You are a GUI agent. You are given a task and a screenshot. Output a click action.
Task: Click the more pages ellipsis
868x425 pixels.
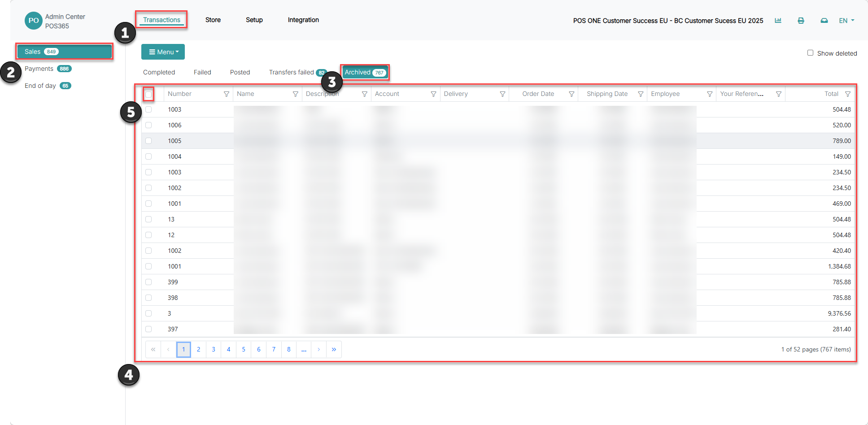click(304, 350)
